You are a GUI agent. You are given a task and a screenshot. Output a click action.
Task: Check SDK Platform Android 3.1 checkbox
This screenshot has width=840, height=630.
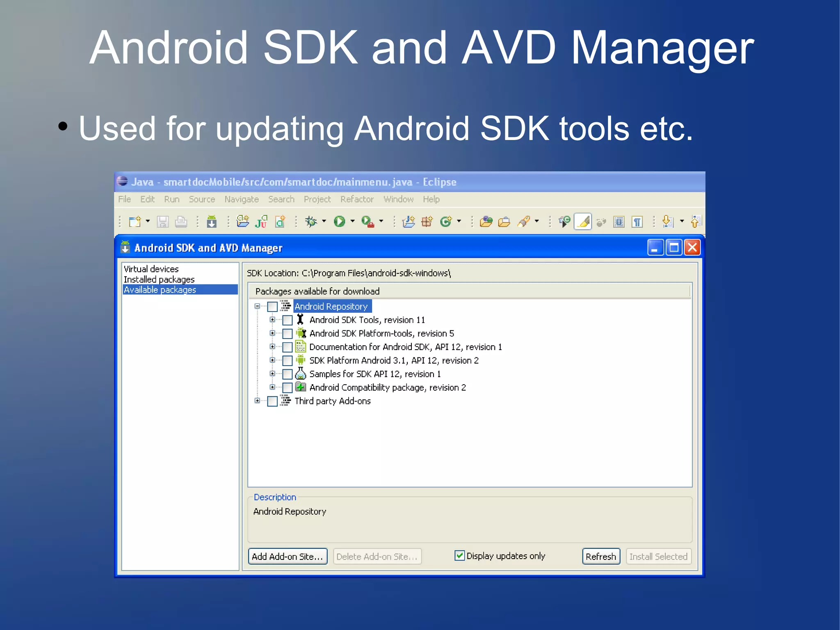pos(288,361)
